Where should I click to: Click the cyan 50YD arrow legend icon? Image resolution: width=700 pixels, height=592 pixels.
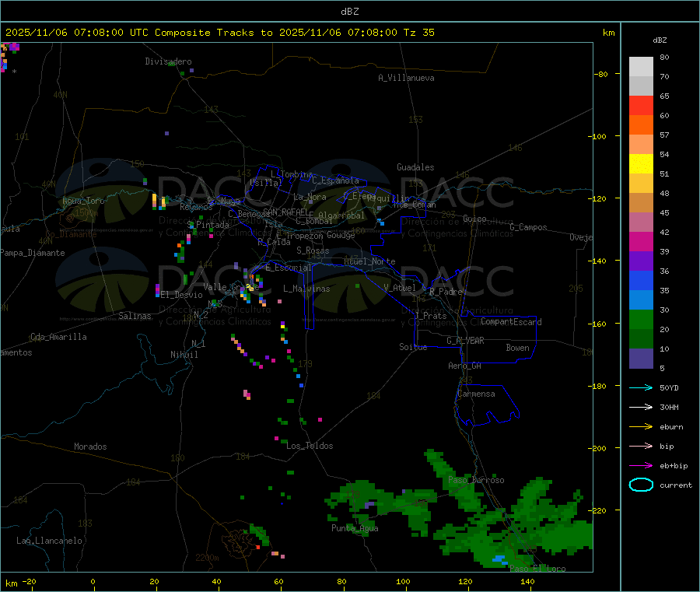pos(641,387)
